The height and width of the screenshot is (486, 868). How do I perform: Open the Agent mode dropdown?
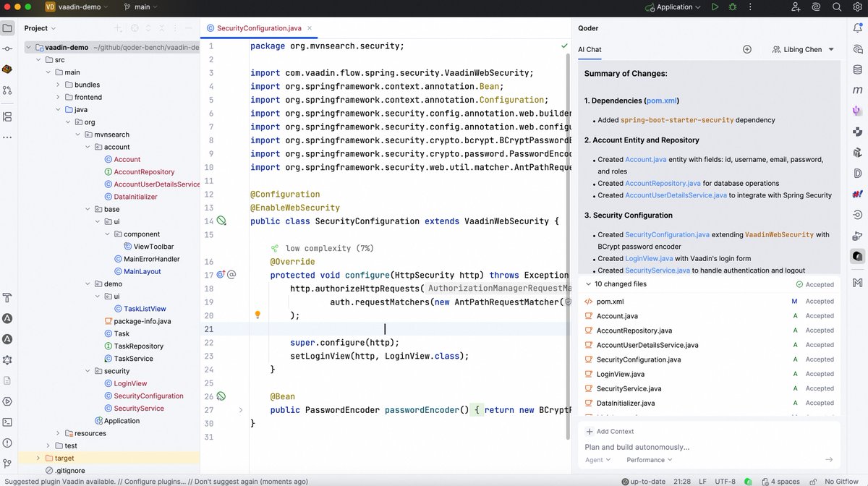(597, 460)
